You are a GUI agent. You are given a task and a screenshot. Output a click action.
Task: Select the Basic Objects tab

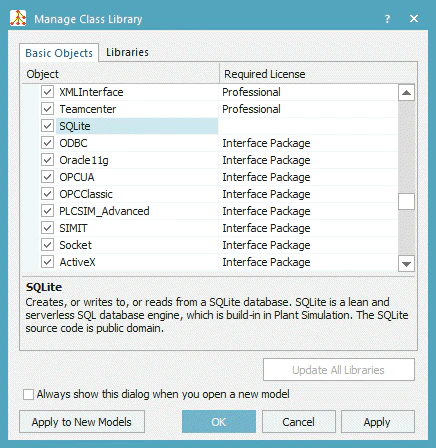(x=59, y=53)
